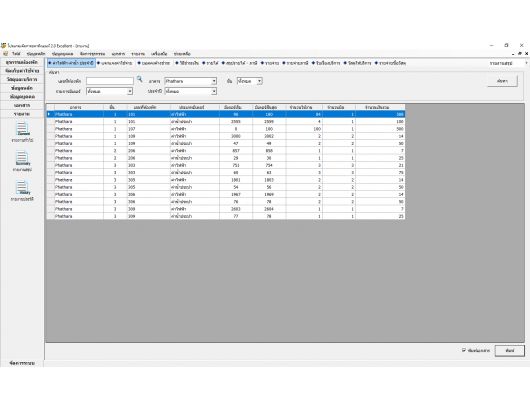The height and width of the screenshot is (410, 530).
Task: Select the table row for room 107
Action: 226,129
